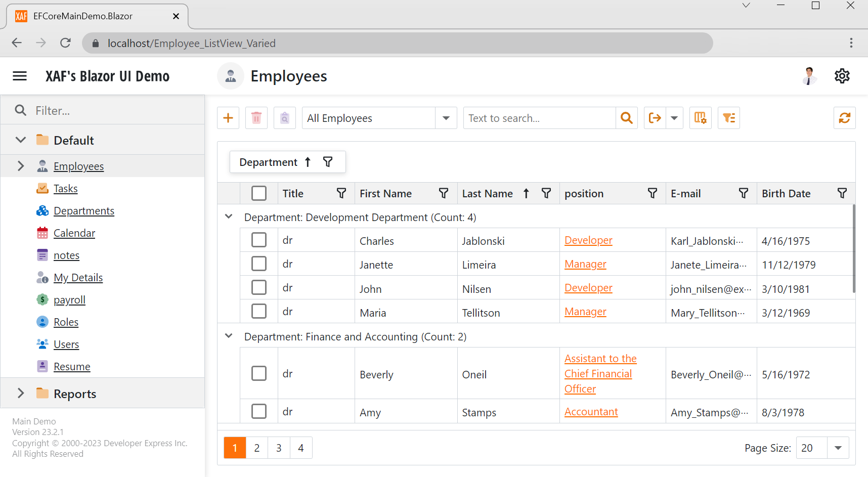868x477 pixels.
Task: Click the Department sort arrow in group panel
Action: pos(308,162)
